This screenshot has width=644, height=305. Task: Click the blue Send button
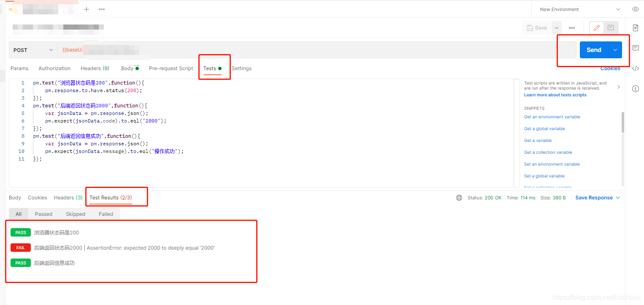point(594,50)
